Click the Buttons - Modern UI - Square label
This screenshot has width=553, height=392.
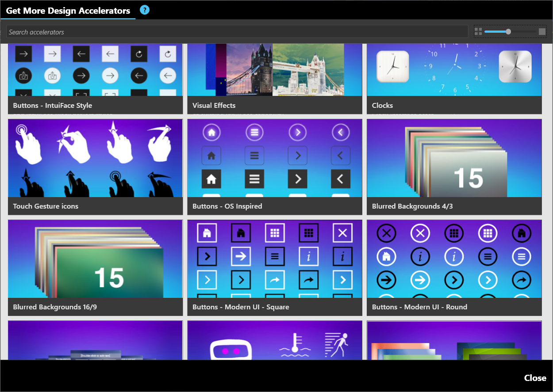click(241, 307)
